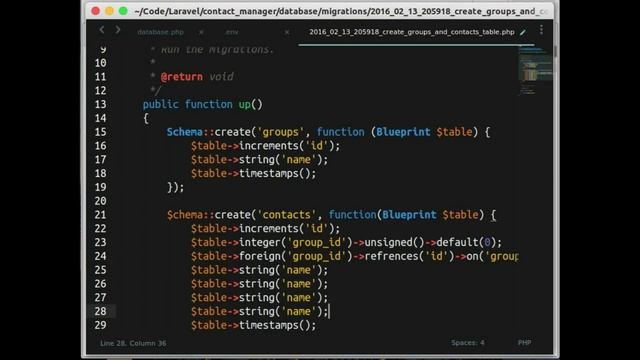
Task: Click the file path in title bar
Action: coord(341,11)
